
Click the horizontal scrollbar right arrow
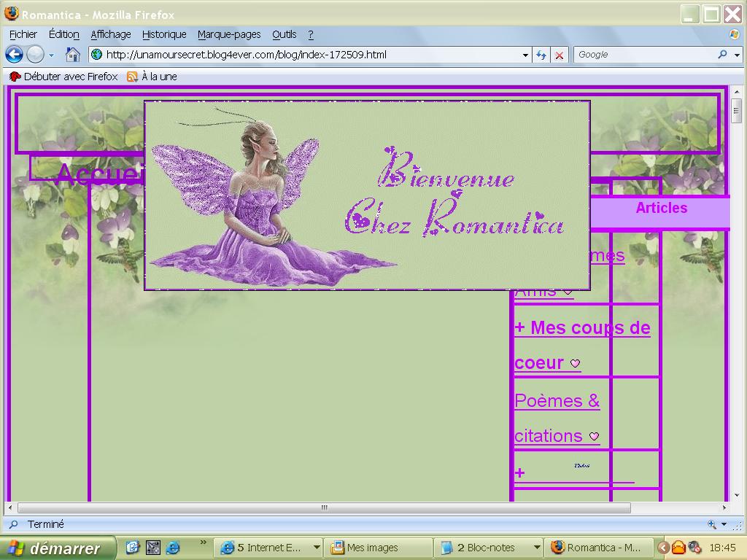[x=724, y=507]
